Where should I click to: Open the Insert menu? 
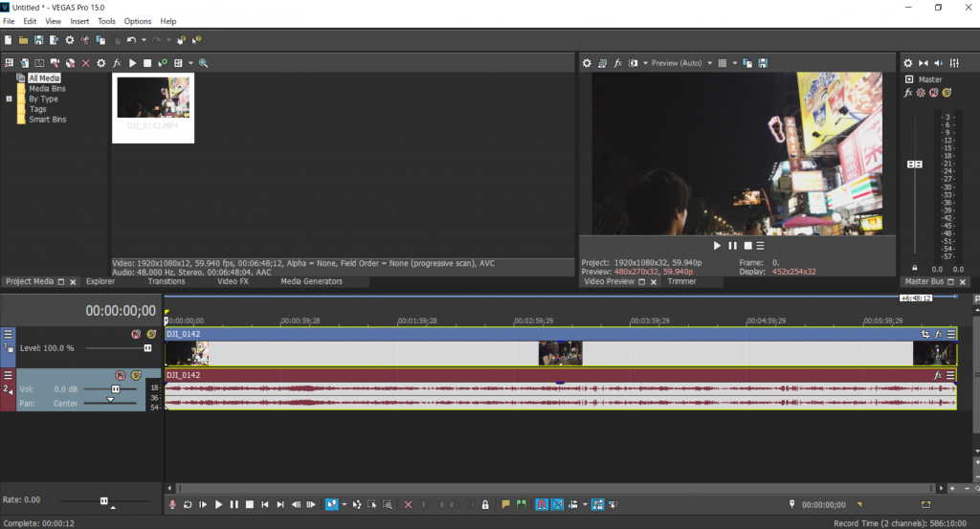coord(79,21)
